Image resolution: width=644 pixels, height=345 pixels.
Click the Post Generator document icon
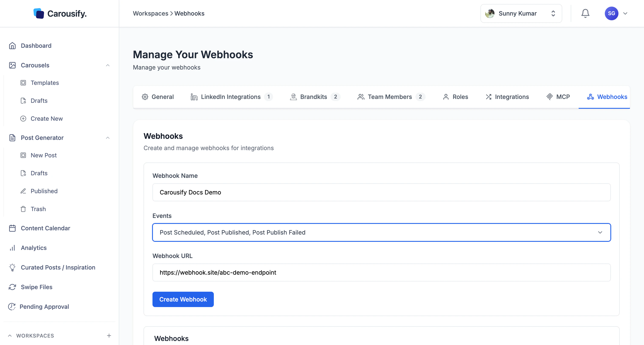tap(12, 138)
